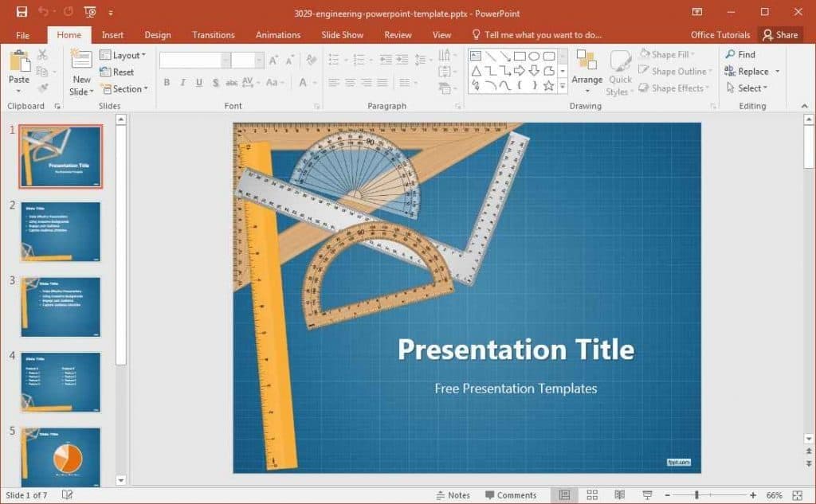Image resolution: width=816 pixels, height=504 pixels.
Task: Toggle Italic formatting
Action: [x=182, y=83]
